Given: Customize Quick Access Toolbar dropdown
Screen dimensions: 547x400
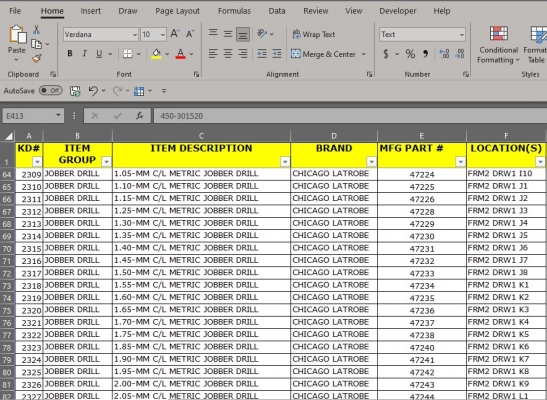Looking at the screenshot, I should coord(164,91).
